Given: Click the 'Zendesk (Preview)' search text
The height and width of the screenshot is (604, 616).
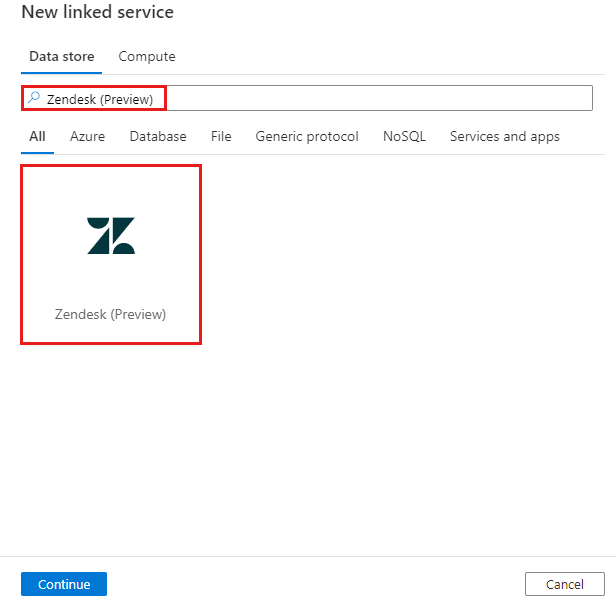Looking at the screenshot, I should (x=100, y=99).
